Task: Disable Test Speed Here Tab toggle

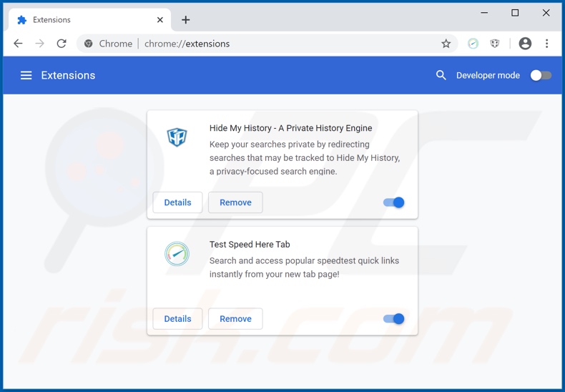Action: (393, 319)
